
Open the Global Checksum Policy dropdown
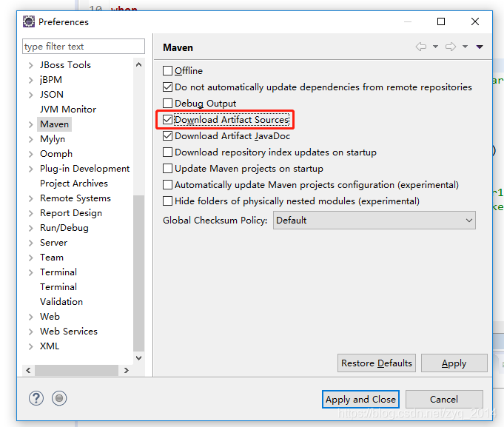[x=374, y=221]
